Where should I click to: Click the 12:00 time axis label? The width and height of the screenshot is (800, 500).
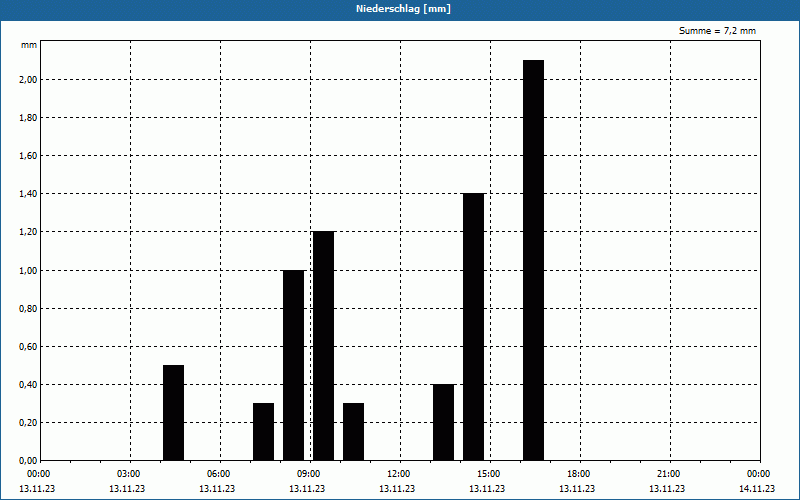pyautogui.click(x=398, y=474)
